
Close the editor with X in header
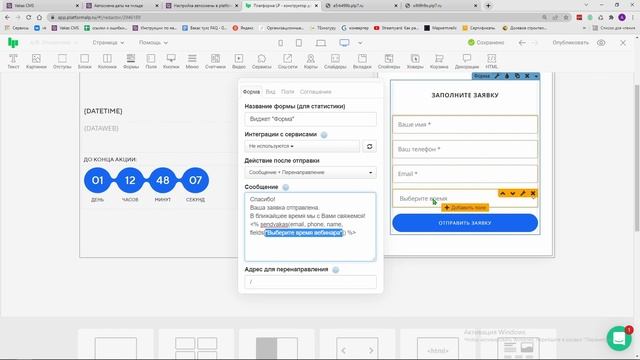point(623,42)
